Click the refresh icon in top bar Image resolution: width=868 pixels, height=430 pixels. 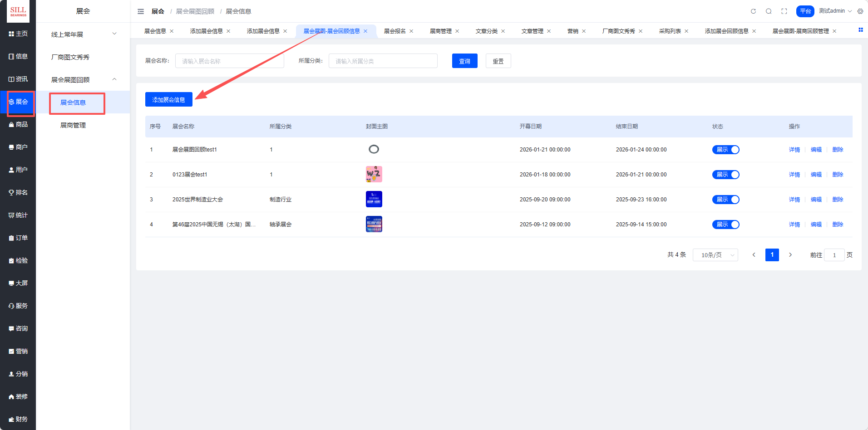coord(753,11)
